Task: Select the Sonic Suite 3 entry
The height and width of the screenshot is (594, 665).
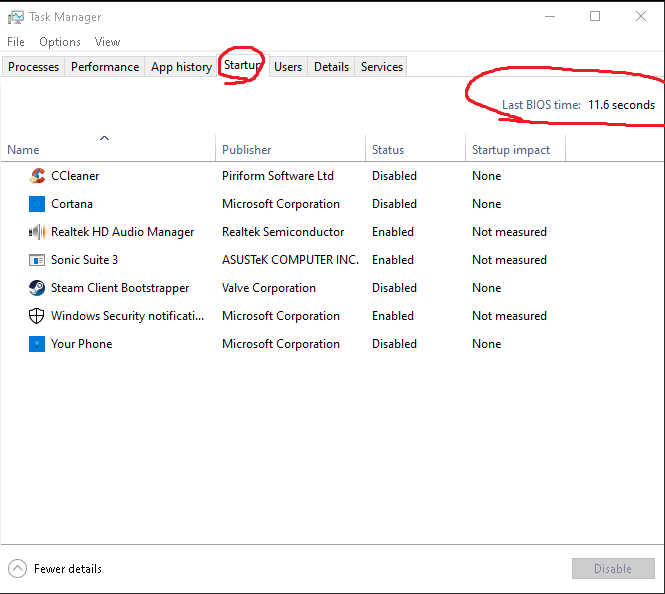Action: [84, 260]
